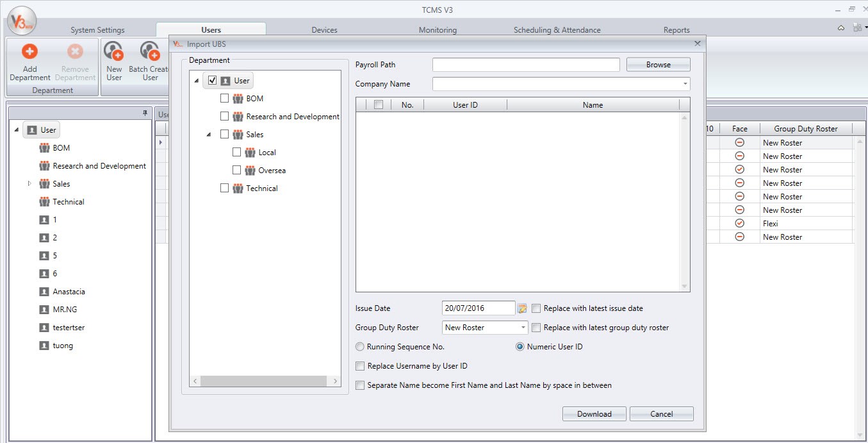Click the Local group icon in dialog tree
This screenshot has width=868, height=443.
point(250,153)
